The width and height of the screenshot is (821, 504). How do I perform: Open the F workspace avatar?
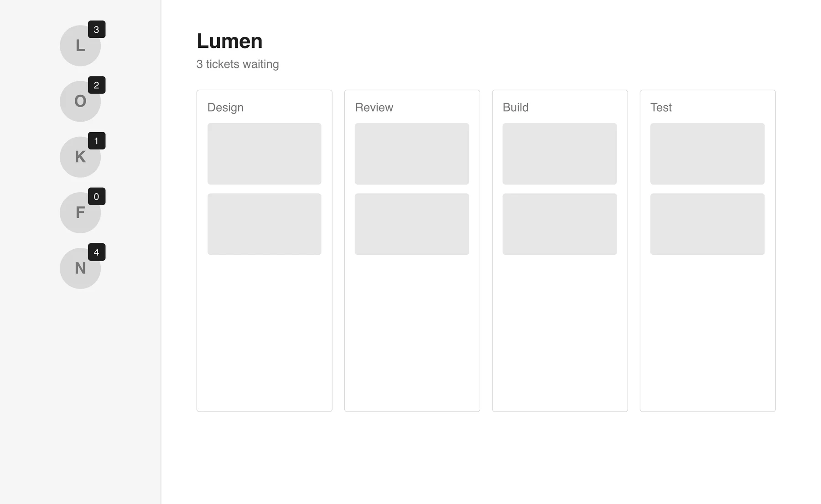tap(80, 212)
